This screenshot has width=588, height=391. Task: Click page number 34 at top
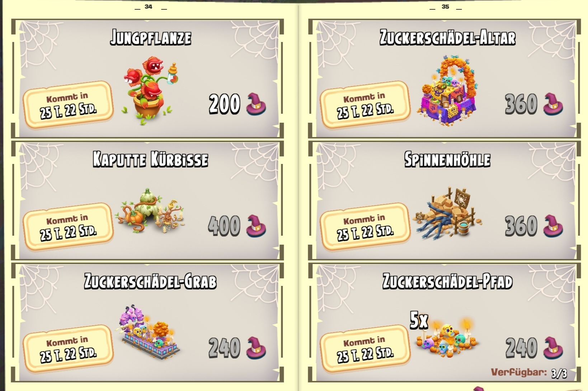[x=149, y=6]
